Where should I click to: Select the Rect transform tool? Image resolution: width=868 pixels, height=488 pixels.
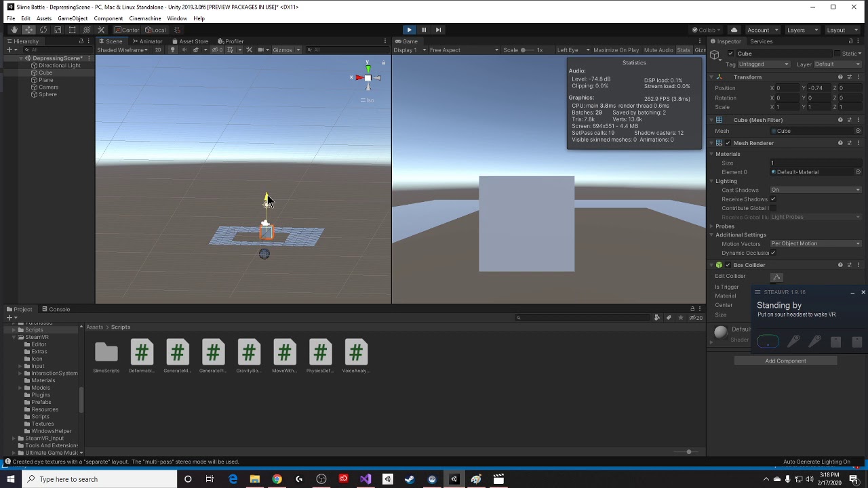72,30
